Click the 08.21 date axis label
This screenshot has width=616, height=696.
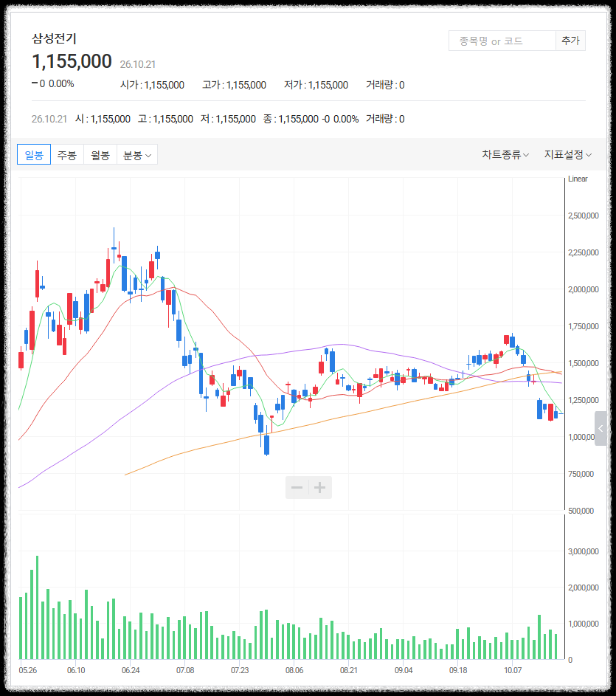point(349,670)
